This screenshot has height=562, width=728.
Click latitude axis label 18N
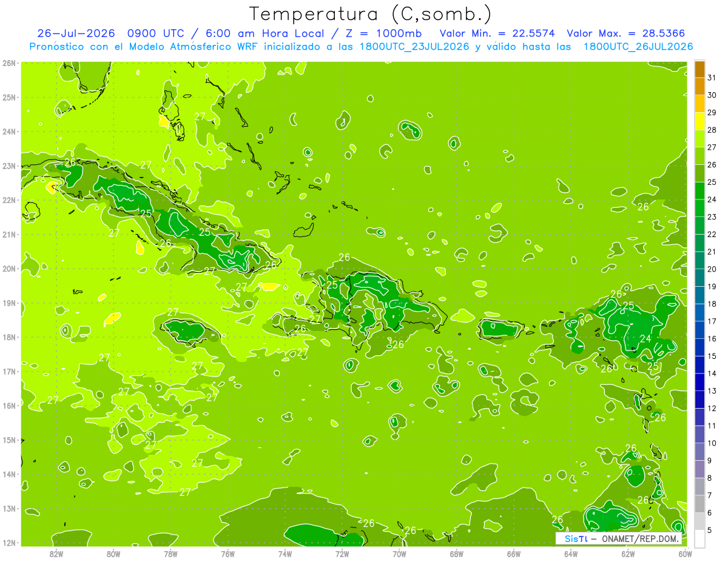pos(9,337)
